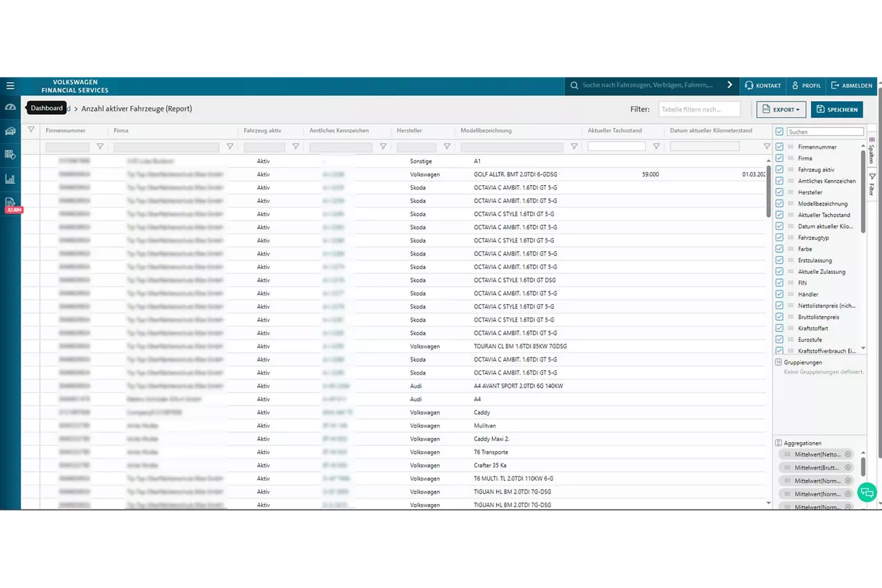Disable the Farbe column checkbox
The height and width of the screenshot is (588, 882).
pyautogui.click(x=779, y=249)
